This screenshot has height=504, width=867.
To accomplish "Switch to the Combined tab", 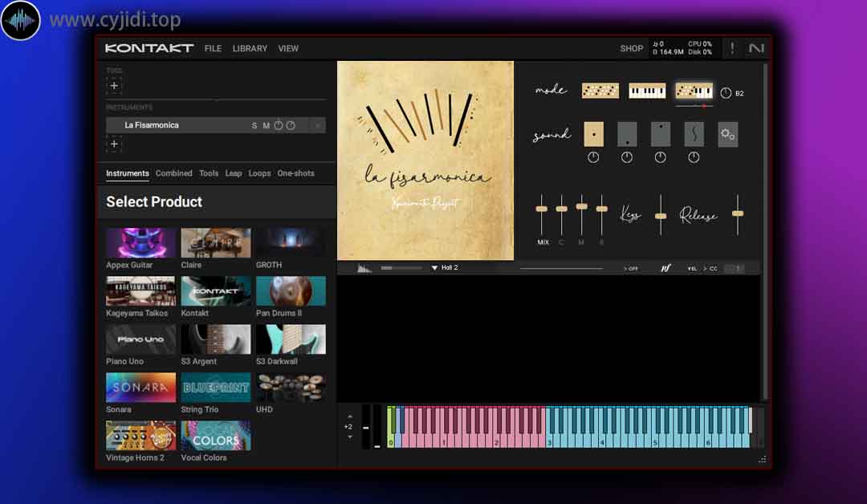I will [x=173, y=173].
